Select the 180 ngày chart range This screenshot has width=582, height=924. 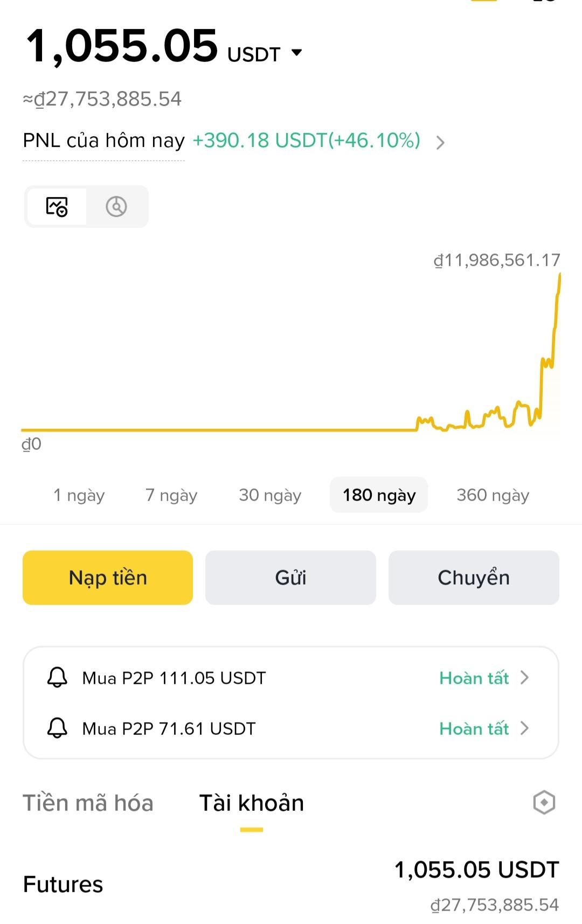tap(379, 495)
